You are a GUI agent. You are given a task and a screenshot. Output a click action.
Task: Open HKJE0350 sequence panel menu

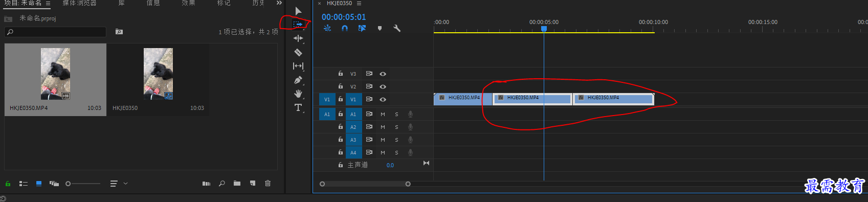click(x=359, y=3)
